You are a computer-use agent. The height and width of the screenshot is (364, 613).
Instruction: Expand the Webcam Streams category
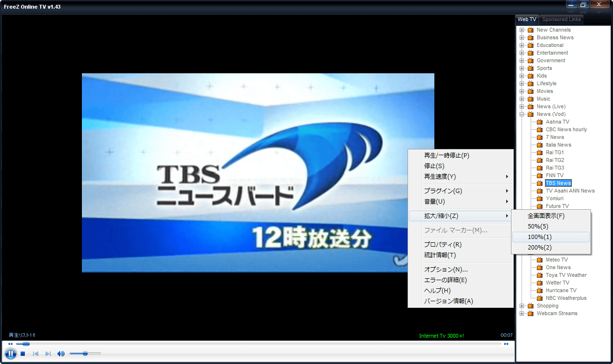[522, 314]
